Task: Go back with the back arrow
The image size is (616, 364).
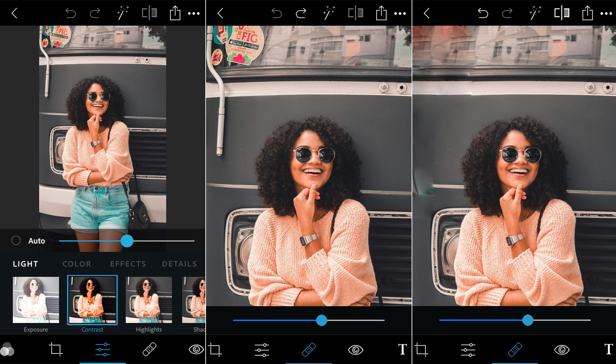Action: point(15,13)
